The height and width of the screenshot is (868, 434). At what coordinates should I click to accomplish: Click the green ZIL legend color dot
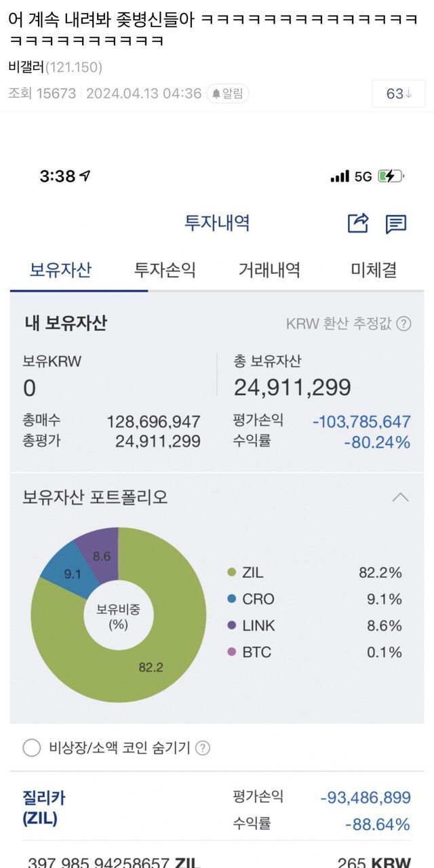point(231,573)
